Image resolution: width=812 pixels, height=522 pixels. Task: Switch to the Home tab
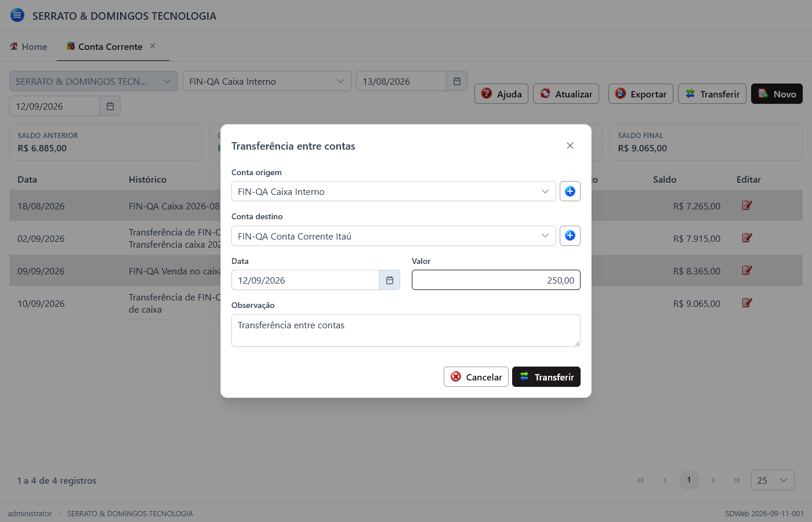click(28, 46)
